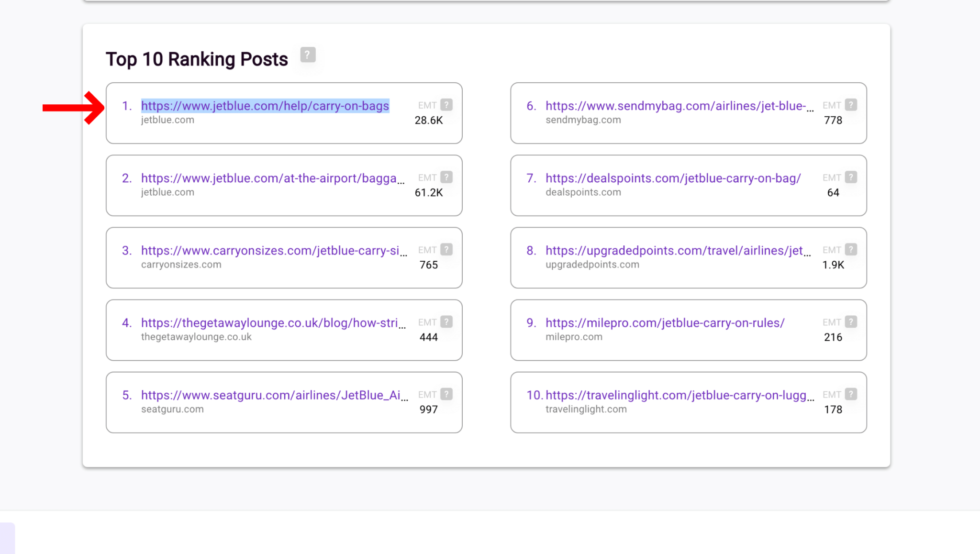Screen dimensions: 980x554
Task: Click the EMT help icon on the at-the-airport baggage card
Action: [x=446, y=177]
